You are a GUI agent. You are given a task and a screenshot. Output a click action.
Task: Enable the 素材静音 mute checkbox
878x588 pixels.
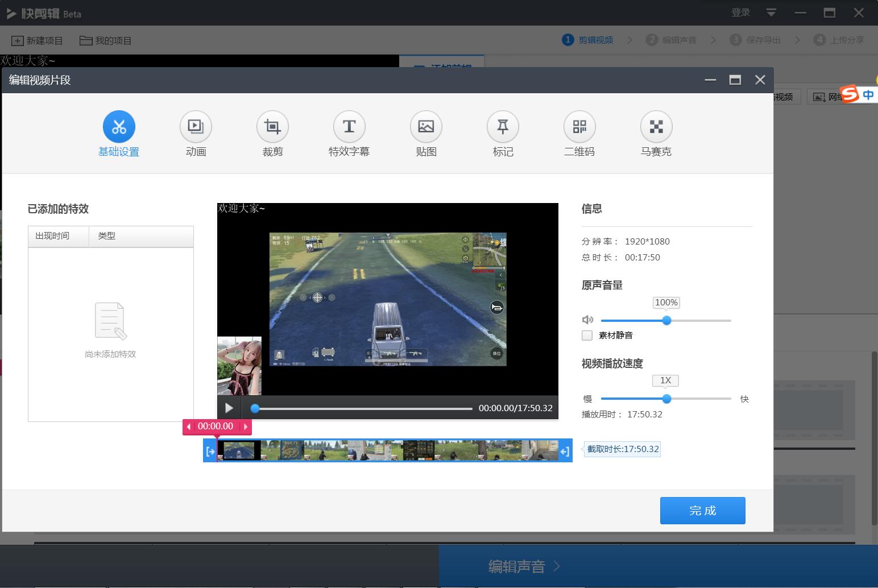(x=587, y=336)
